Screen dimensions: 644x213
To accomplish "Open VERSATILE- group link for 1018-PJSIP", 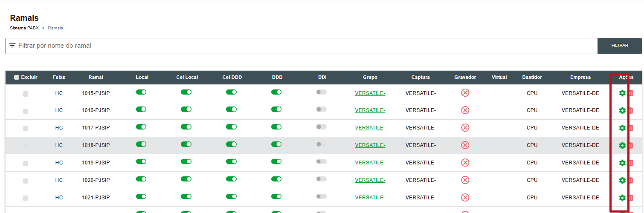I will [x=370, y=145].
